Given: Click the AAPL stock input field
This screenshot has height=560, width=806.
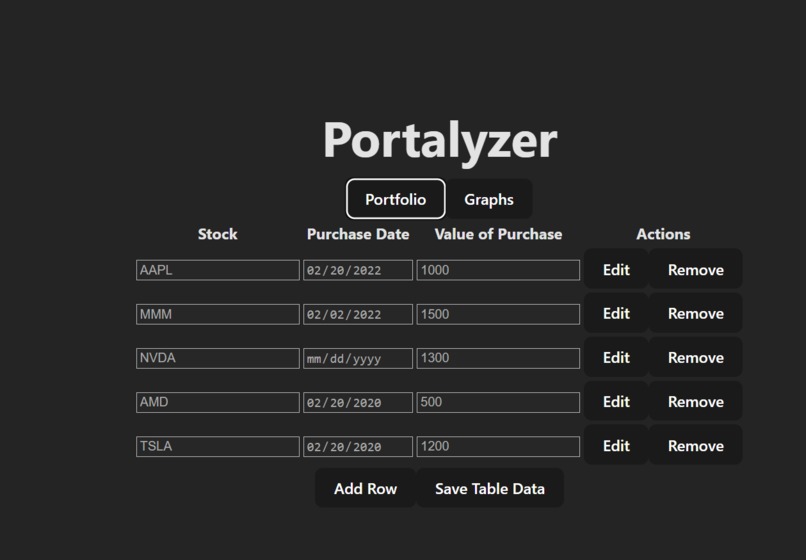Looking at the screenshot, I should point(217,270).
